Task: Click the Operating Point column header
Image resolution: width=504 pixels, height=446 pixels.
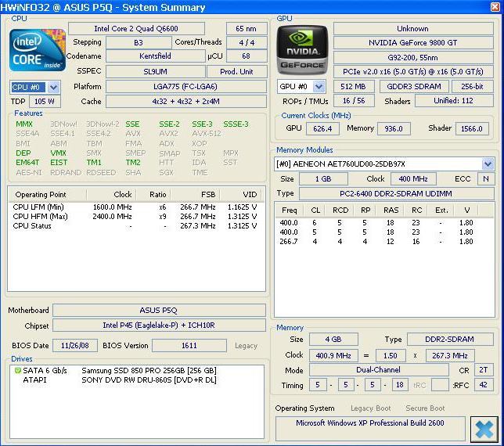Action: coord(47,194)
